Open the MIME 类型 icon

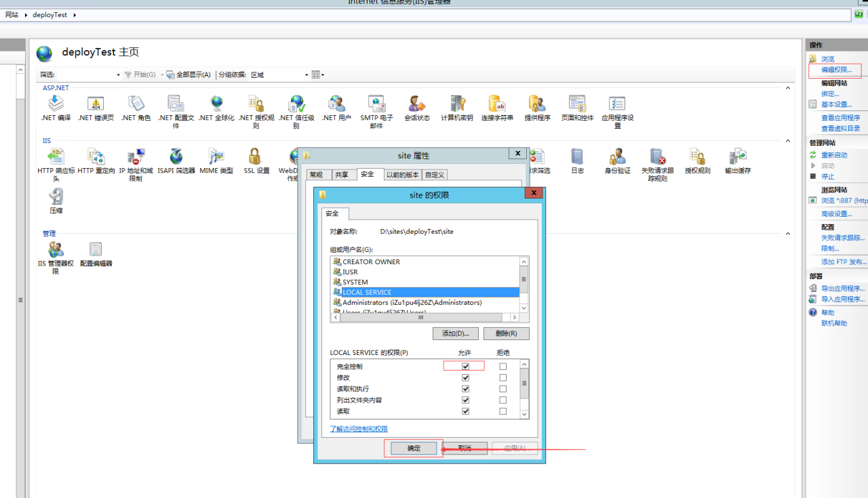(x=216, y=157)
